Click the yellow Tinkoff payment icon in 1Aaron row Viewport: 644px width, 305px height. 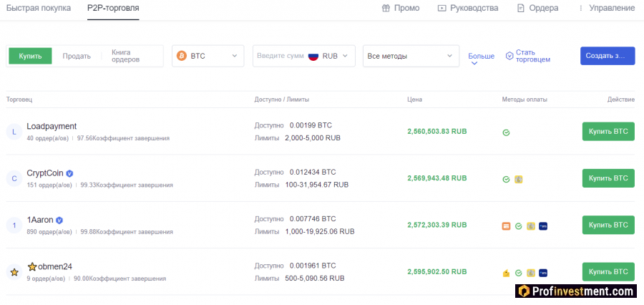pyautogui.click(x=531, y=226)
